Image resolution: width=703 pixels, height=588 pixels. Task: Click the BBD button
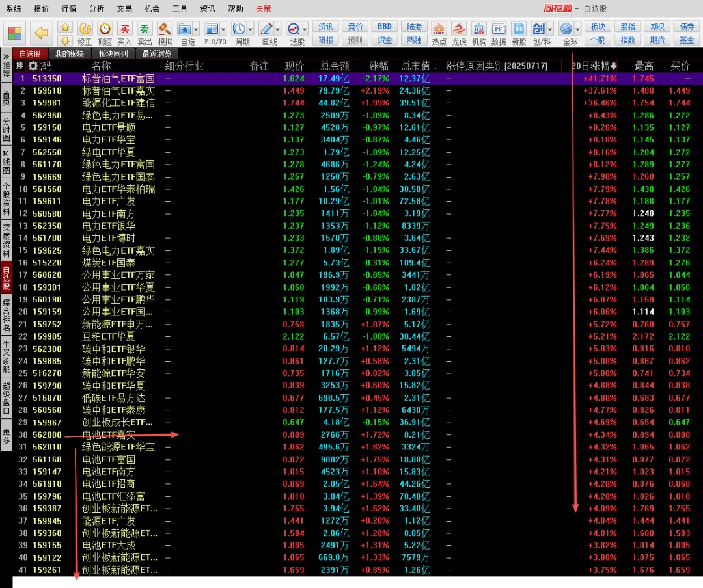(385, 27)
